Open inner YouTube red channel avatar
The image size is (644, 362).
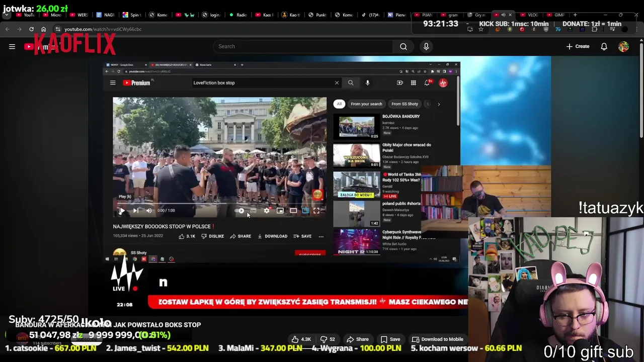pyautogui.click(x=443, y=83)
